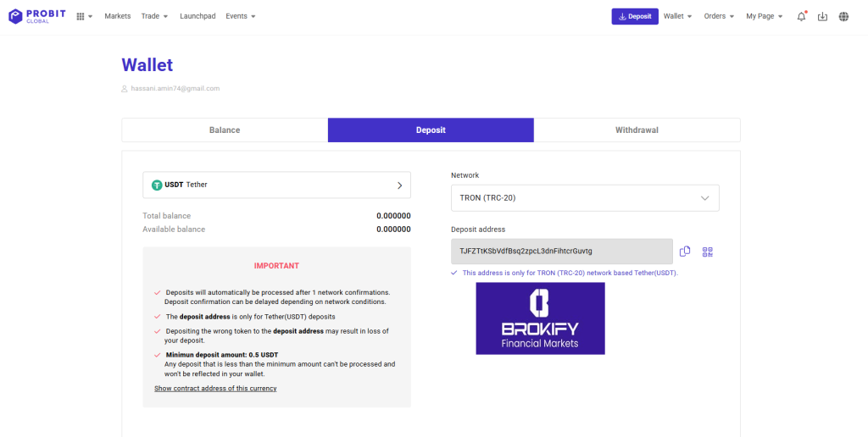Open the My Page menu
The width and height of the screenshot is (868, 437).
pos(765,16)
